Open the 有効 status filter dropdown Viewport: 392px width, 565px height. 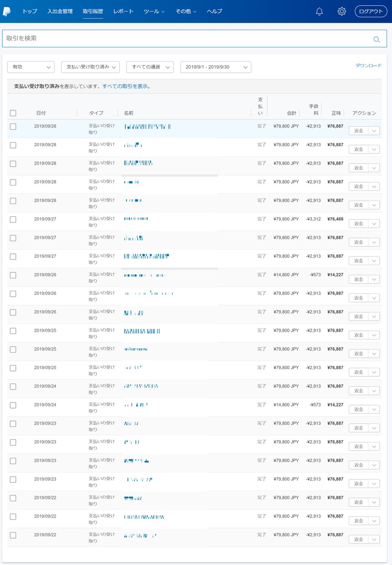tap(31, 67)
